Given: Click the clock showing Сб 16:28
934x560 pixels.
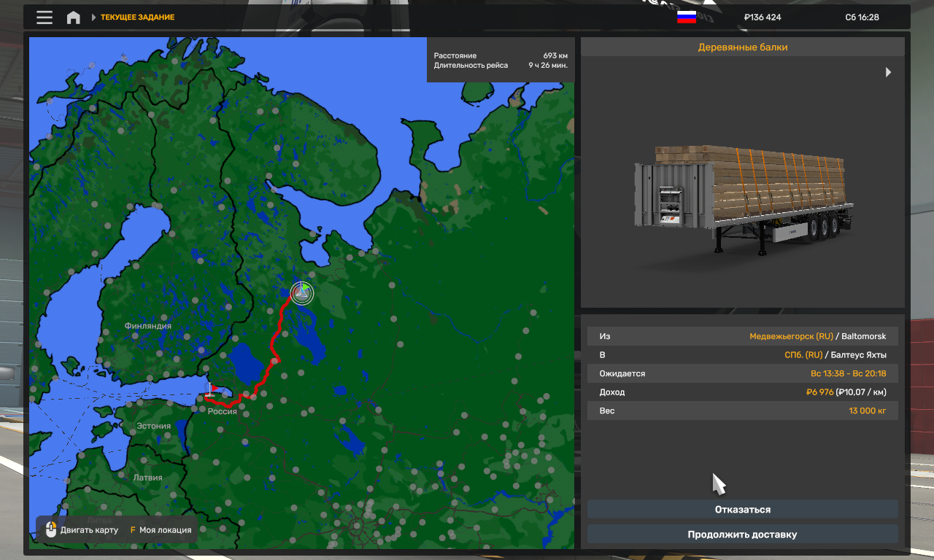Looking at the screenshot, I should point(862,17).
